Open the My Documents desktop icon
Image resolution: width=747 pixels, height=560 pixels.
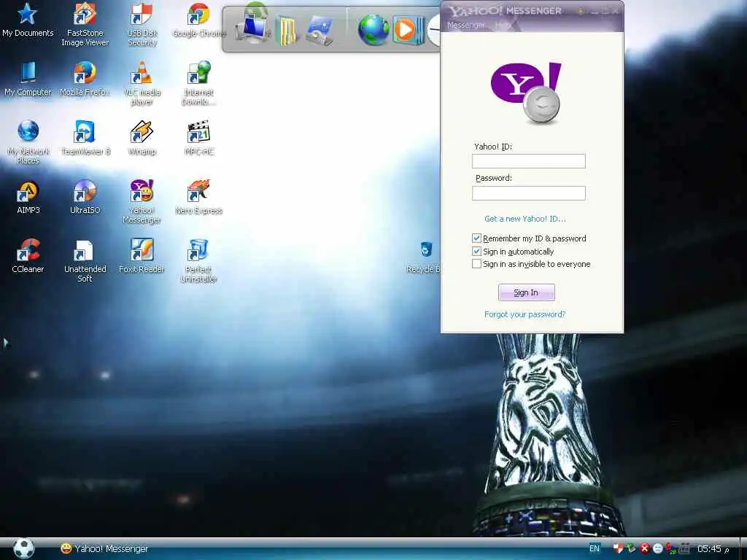click(28, 20)
